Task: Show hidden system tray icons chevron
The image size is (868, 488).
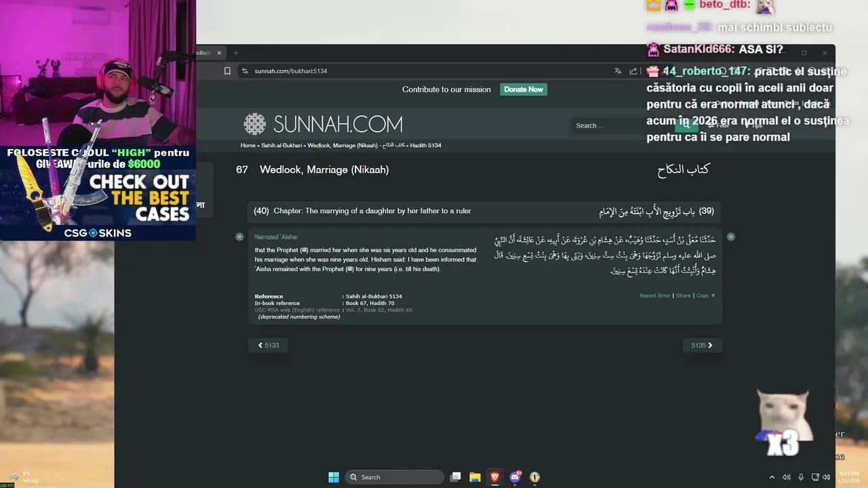Action: (x=772, y=477)
